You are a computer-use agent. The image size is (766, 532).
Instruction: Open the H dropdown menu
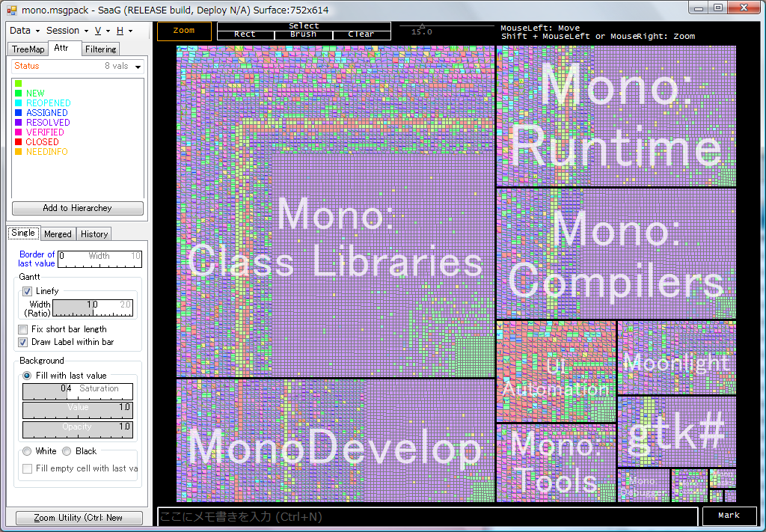pyautogui.click(x=124, y=31)
